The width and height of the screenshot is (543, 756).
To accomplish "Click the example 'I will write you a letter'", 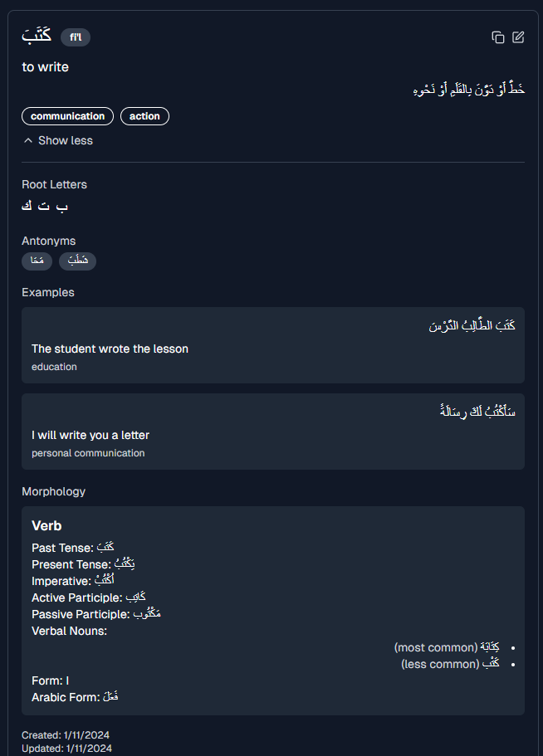I will 90,435.
